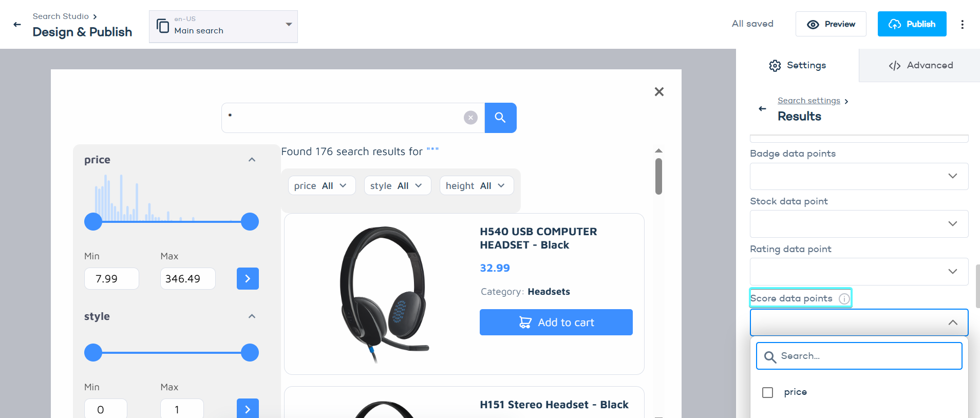980x418 pixels.
Task: Check the price option checkbox
Action: (x=767, y=392)
